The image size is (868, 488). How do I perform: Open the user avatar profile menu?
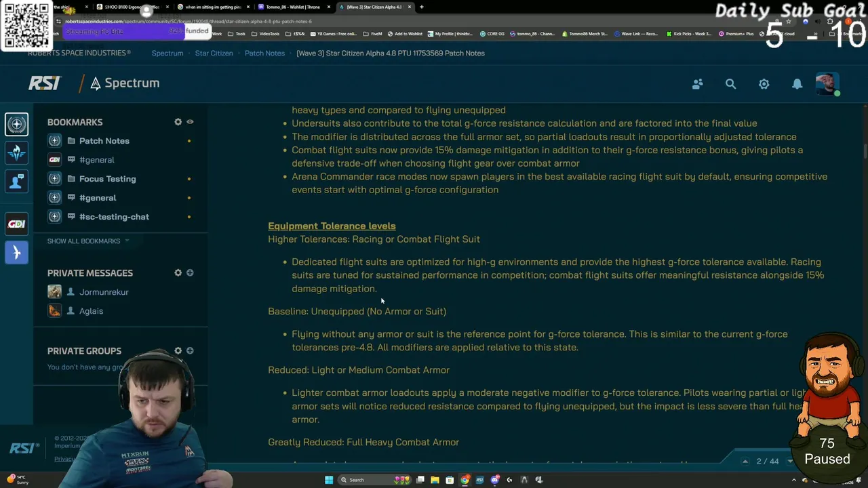tap(827, 84)
